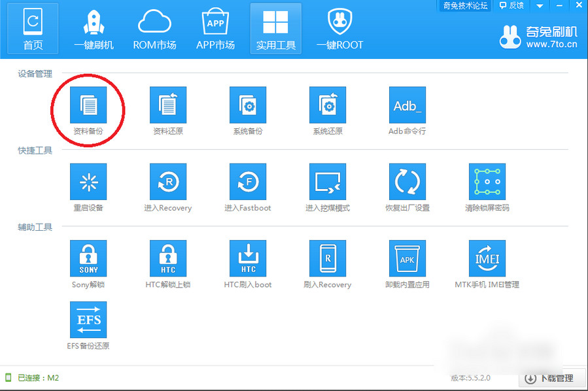Launch 系统备份 system backup
This screenshot has height=391, width=588.
pyautogui.click(x=248, y=105)
